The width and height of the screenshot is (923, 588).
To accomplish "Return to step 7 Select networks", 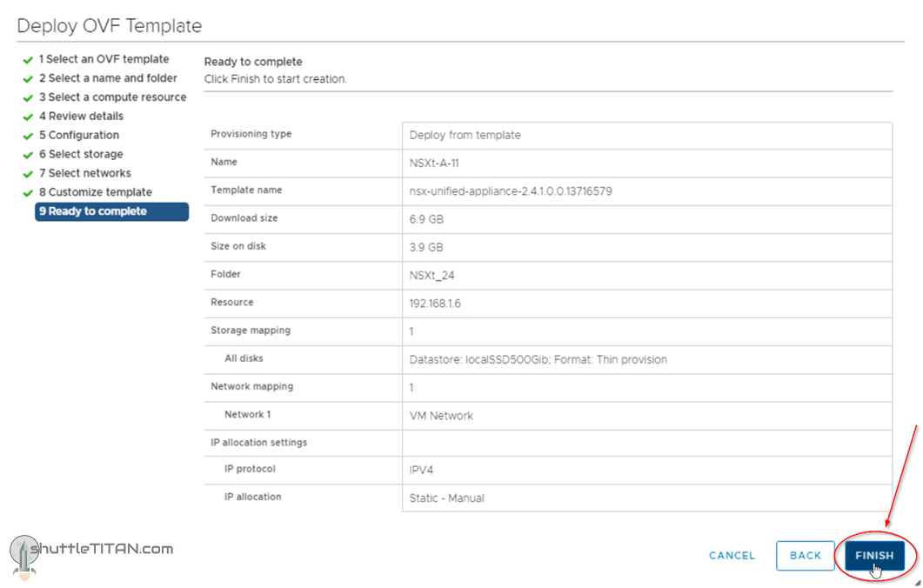I will (x=84, y=174).
